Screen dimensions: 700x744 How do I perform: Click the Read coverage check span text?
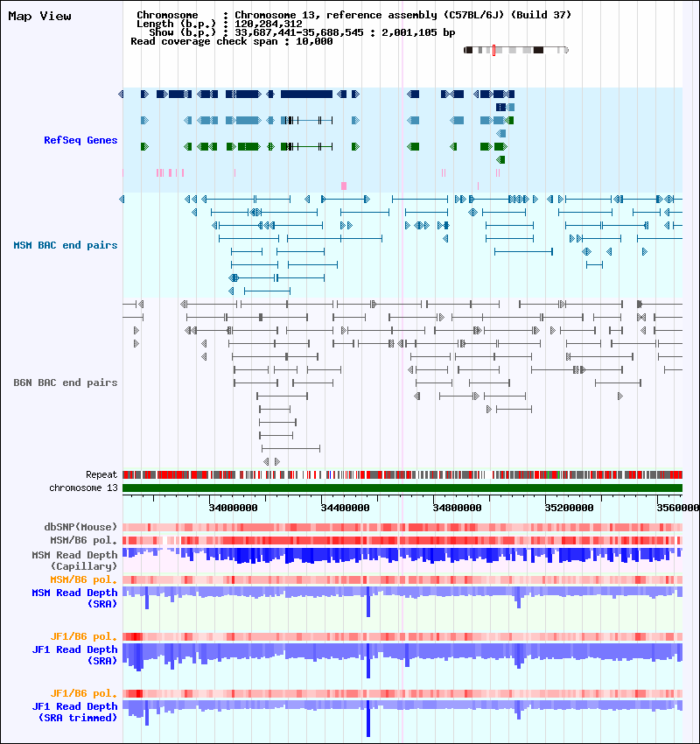coord(231,41)
